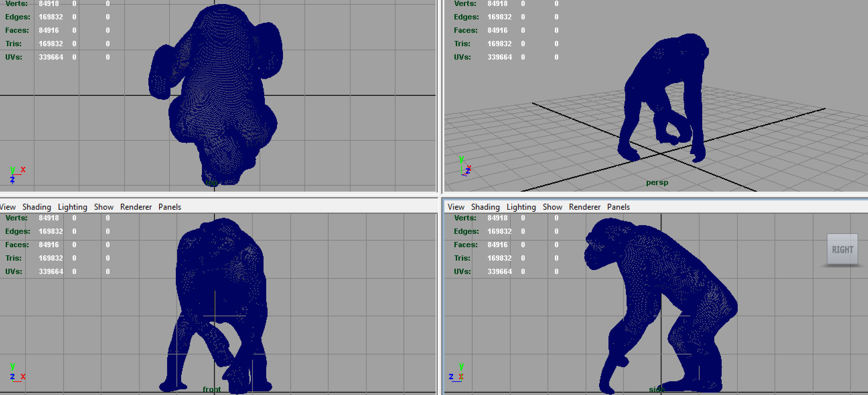Click UVs count 339664 in side viewport

point(500,271)
